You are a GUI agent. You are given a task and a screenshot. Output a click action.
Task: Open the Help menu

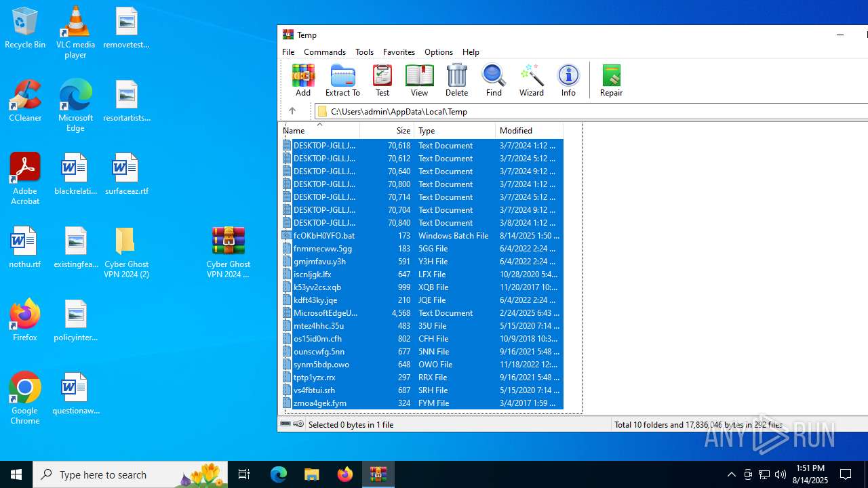(x=471, y=52)
